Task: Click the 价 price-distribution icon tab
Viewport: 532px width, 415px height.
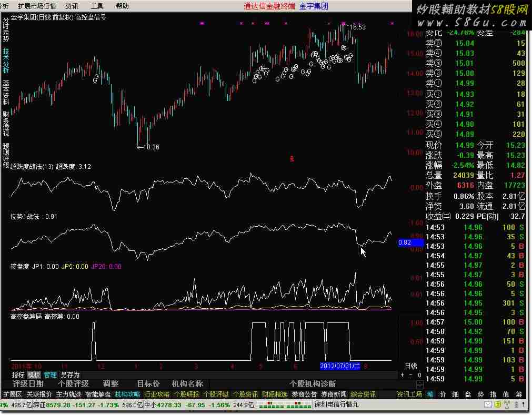Action: [x=443, y=394]
